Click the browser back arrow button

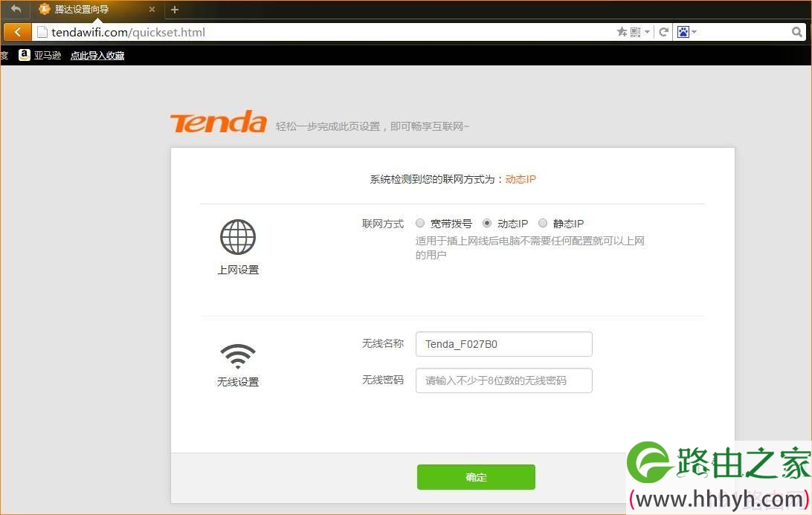[18, 32]
